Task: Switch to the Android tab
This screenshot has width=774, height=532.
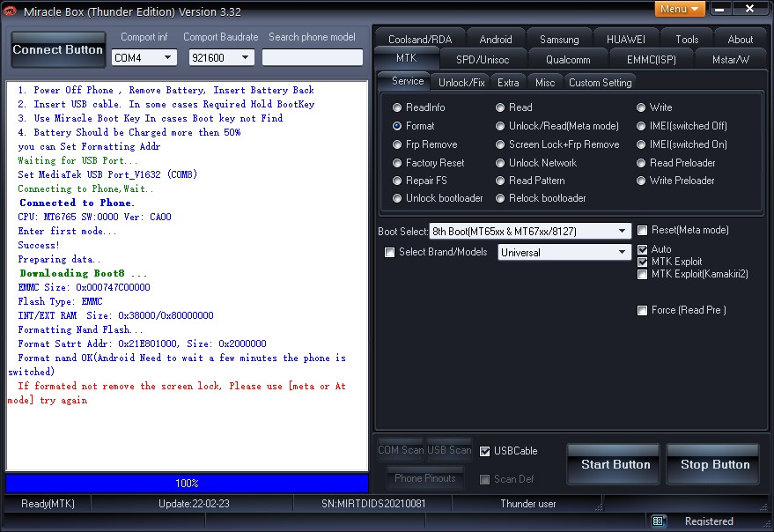Action: click(496, 40)
